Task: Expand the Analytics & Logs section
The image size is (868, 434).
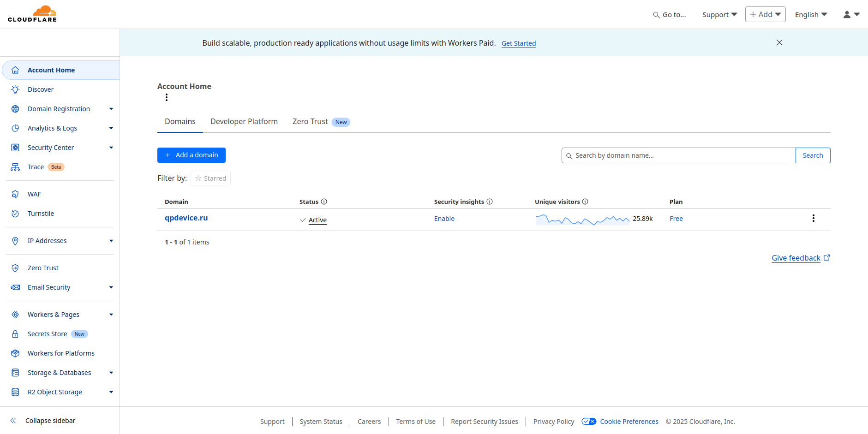Action: point(111,128)
